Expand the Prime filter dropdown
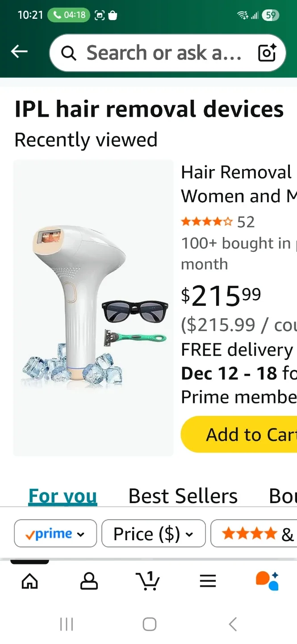The width and height of the screenshot is (297, 644). (x=81, y=533)
